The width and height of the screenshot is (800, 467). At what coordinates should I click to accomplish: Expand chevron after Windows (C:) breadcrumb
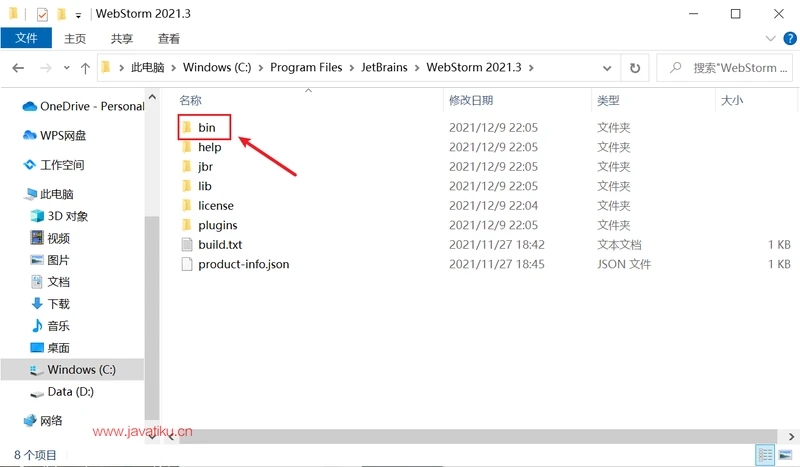coord(261,68)
